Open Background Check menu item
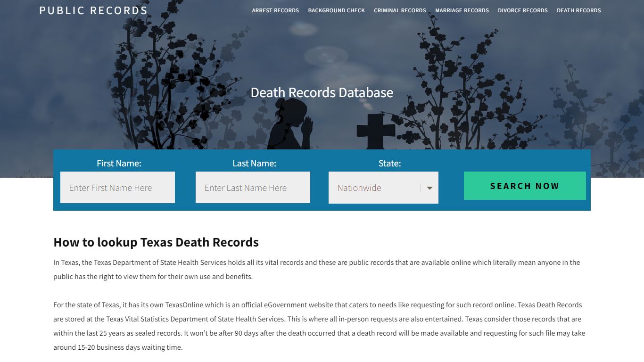Viewport: 644px width, 362px height. [337, 10]
